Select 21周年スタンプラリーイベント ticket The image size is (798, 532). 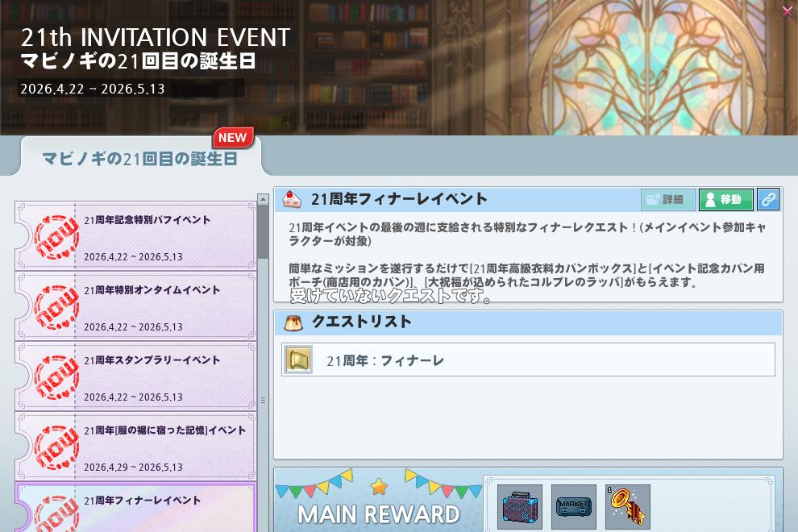click(x=136, y=376)
